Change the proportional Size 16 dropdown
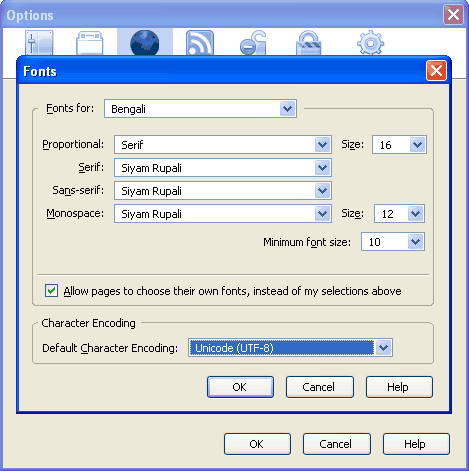The image size is (469, 472). tap(399, 145)
